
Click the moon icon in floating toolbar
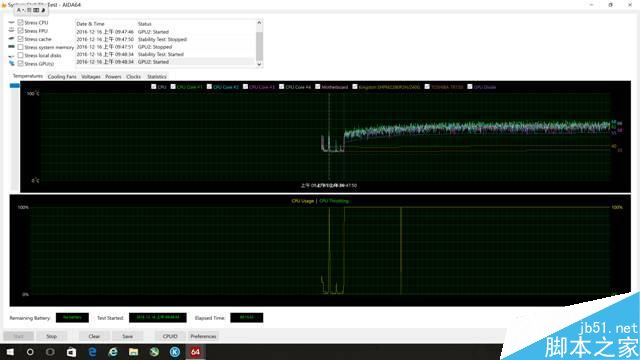43,10
